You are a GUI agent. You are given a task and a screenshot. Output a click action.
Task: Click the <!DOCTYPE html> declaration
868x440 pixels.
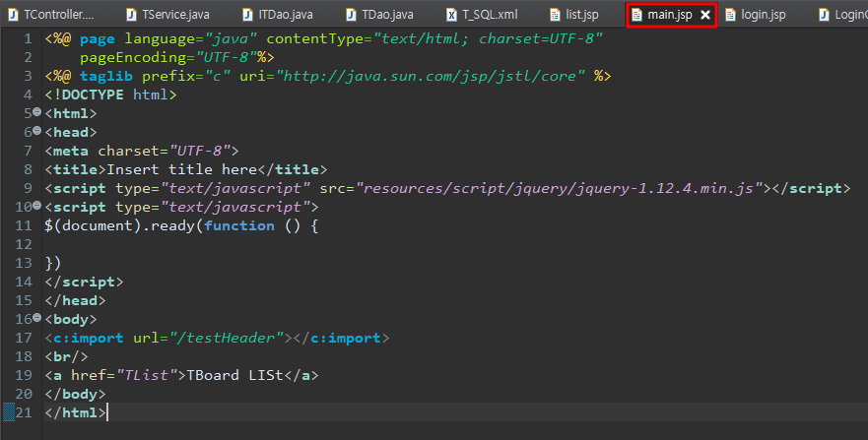pos(110,94)
